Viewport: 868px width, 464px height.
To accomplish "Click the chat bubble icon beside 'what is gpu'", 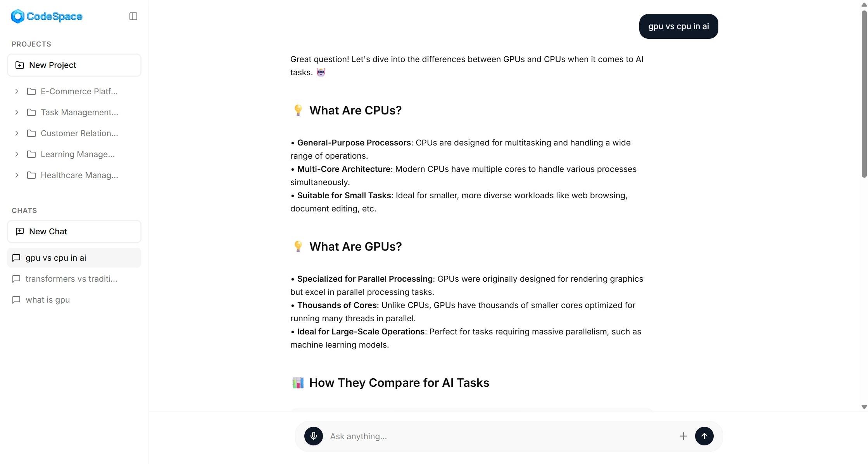I will (x=16, y=300).
